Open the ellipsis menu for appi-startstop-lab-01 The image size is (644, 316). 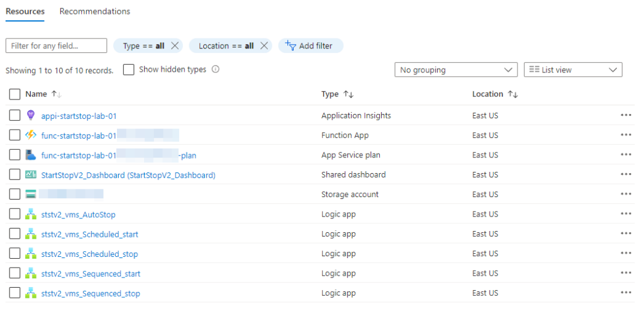pos(626,115)
